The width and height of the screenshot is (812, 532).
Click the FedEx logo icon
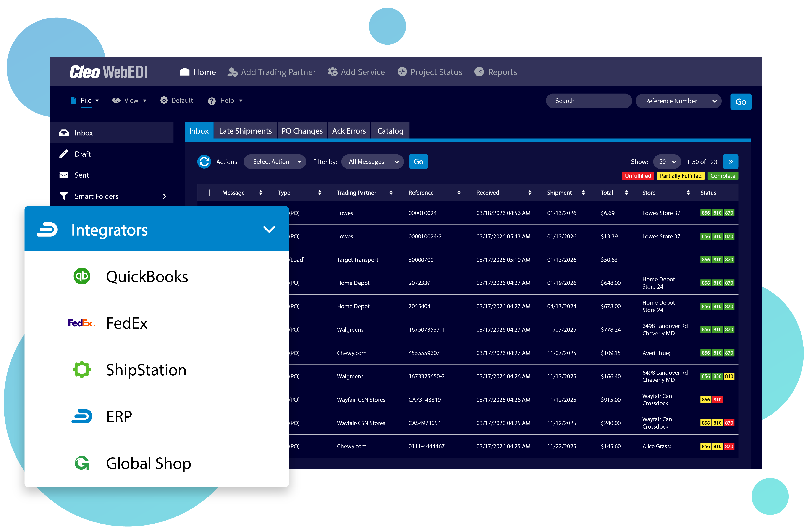[x=82, y=323]
